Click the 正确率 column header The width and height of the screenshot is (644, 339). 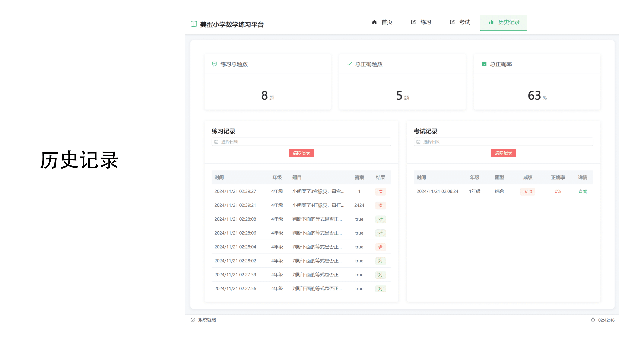coord(558,177)
